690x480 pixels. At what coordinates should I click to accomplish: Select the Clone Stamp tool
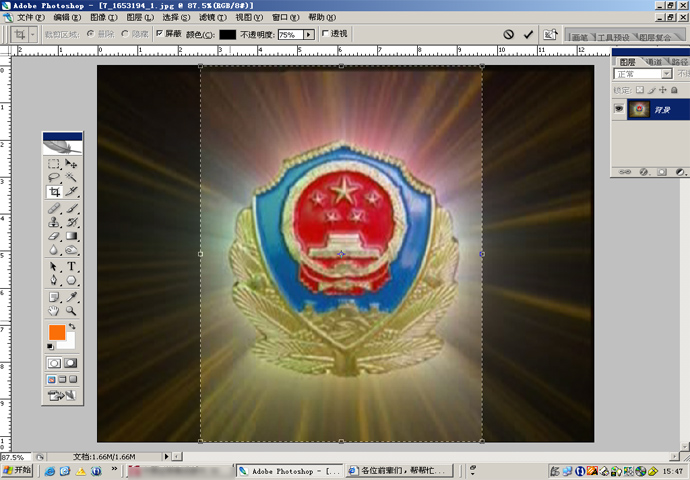click(54, 222)
